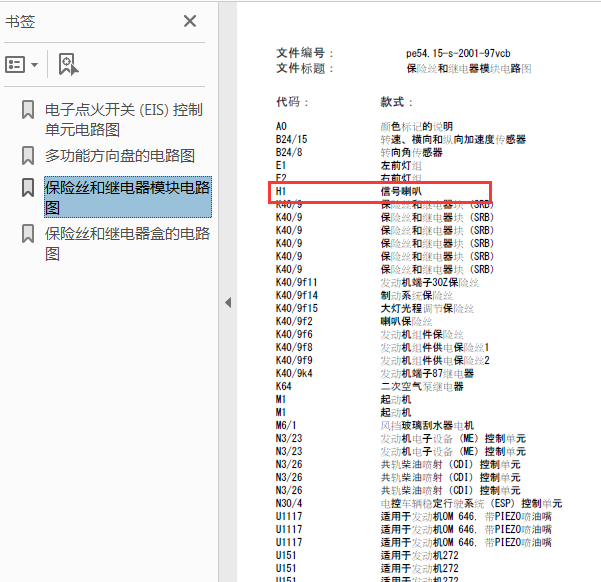This screenshot has height=582, width=601.
Task: Click code K40/9f11
Action: (x=296, y=283)
